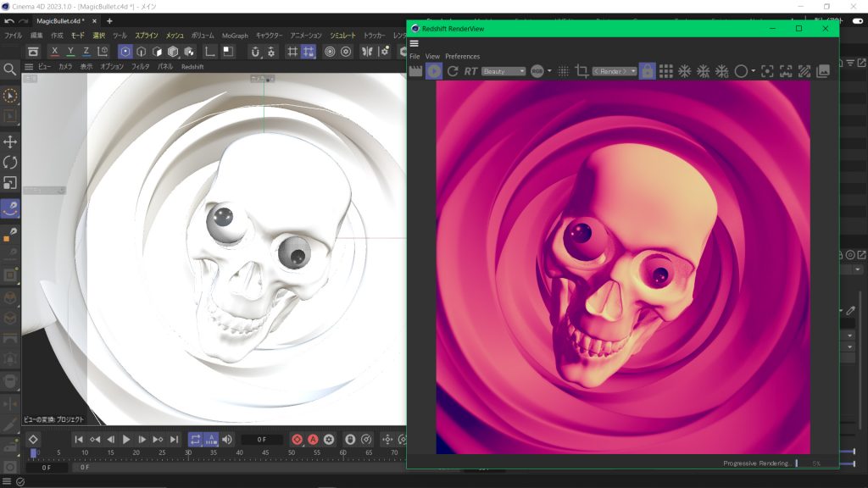Open the RenderView snapshots image icon
868x488 pixels.
823,71
